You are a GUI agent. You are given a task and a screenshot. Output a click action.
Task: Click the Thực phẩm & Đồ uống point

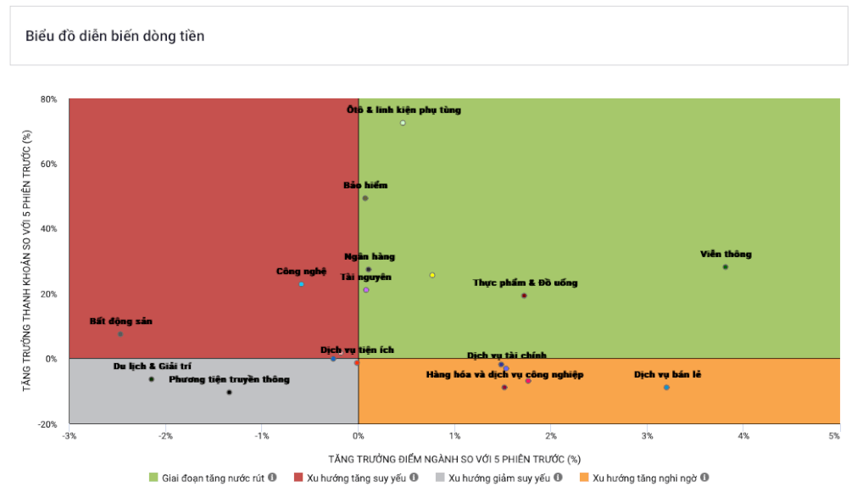click(x=524, y=296)
